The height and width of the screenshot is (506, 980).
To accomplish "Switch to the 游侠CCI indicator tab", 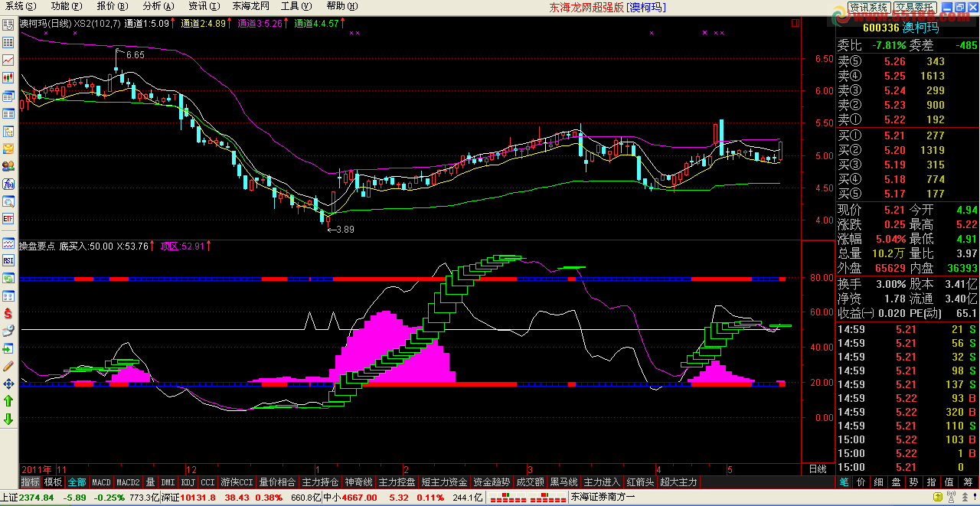I will (237, 482).
